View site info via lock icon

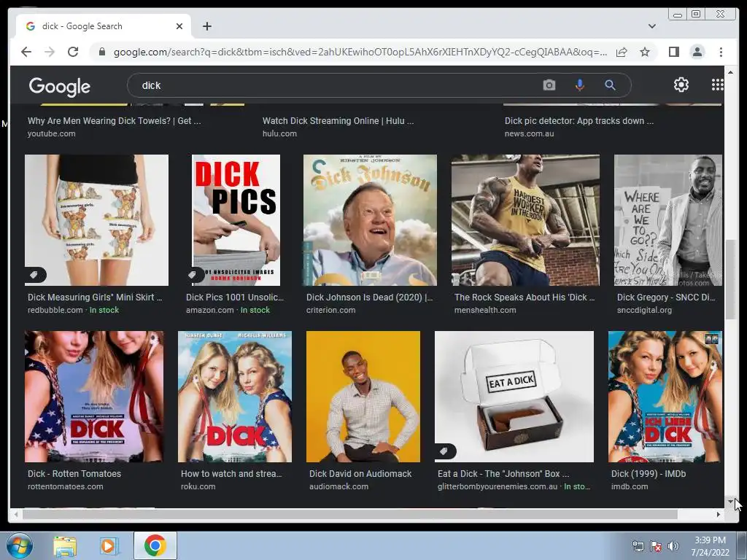101,52
